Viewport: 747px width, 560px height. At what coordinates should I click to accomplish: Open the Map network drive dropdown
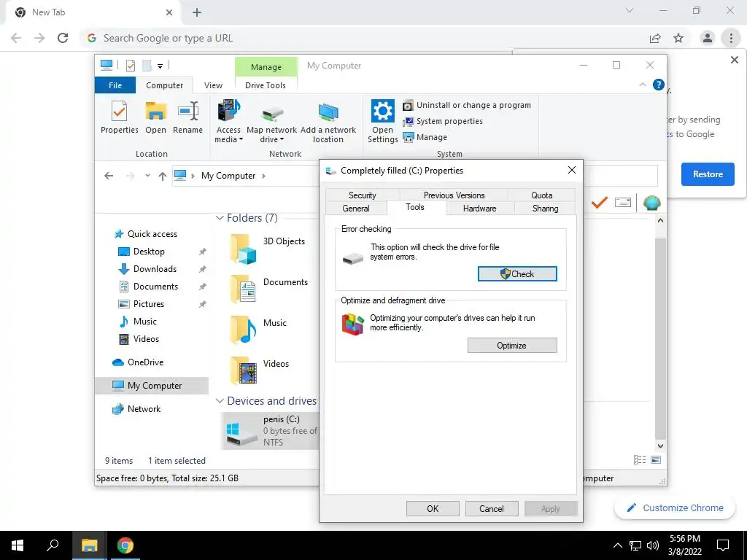click(271, 121)
